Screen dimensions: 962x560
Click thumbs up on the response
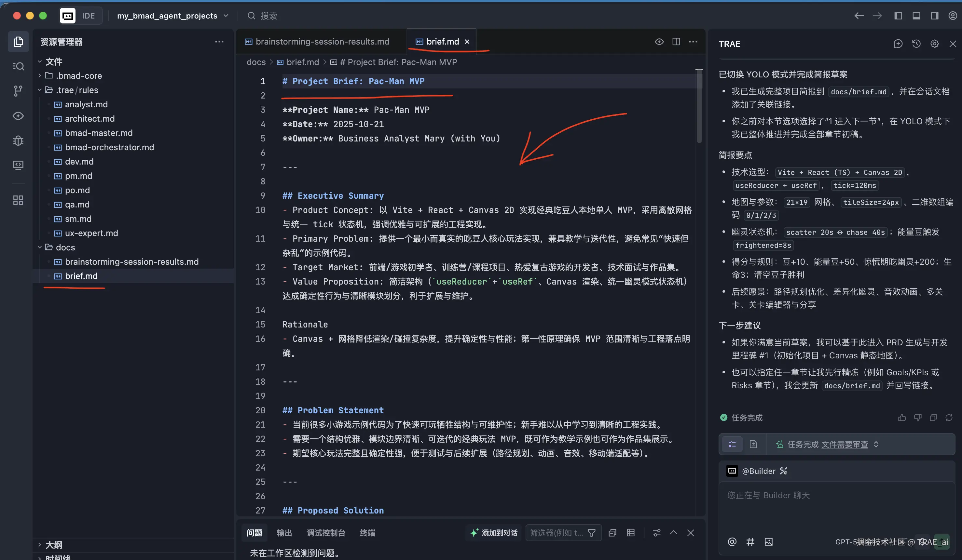point(902,418)
